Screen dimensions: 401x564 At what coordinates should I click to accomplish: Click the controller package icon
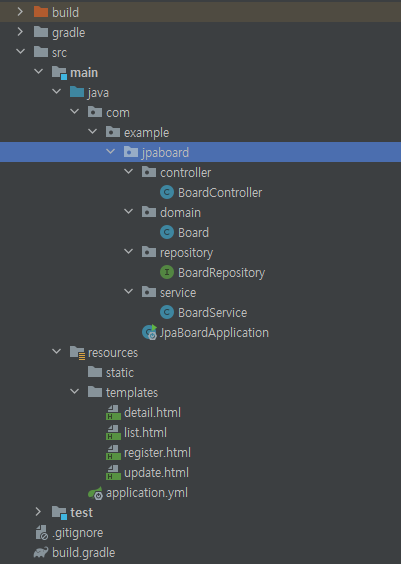[x=149, y=172]
